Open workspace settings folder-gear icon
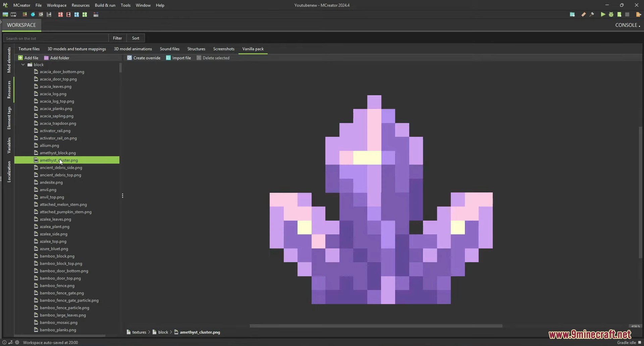 point(572,14)
